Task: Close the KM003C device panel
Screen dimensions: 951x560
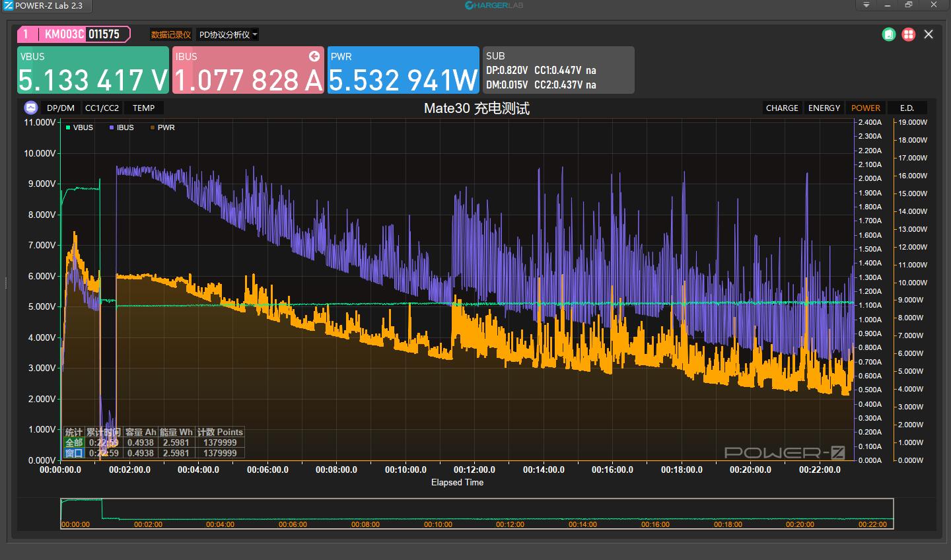Action: [x=929, y=34]
